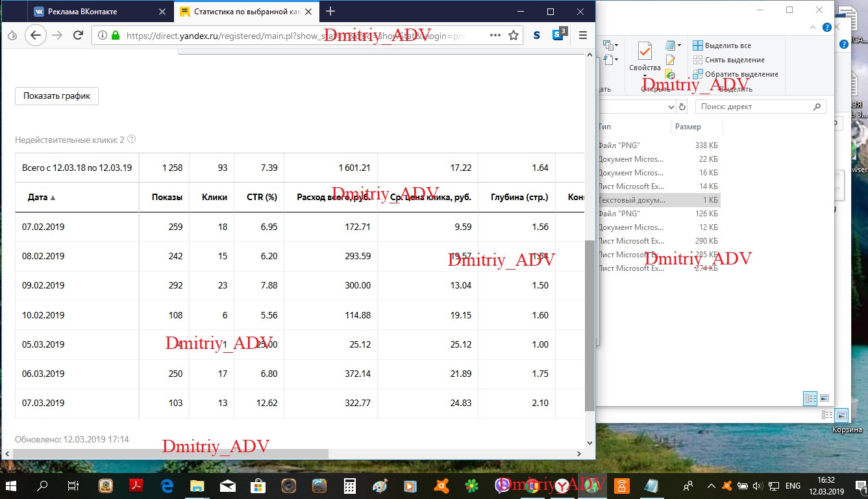This screenshot has width=868, height=499.
Task: Go back in the browser
Action: click(36, 35)
